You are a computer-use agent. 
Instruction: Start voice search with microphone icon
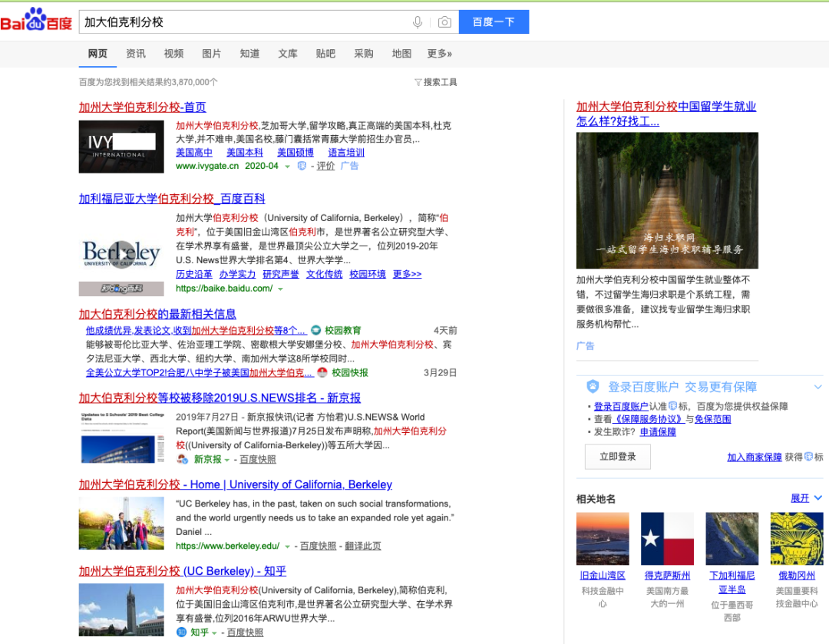[418, 22]
